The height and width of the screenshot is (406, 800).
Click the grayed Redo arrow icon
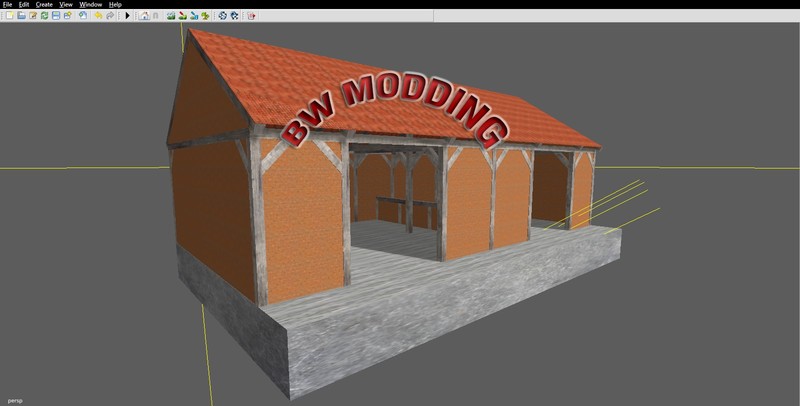click(110, 16)
